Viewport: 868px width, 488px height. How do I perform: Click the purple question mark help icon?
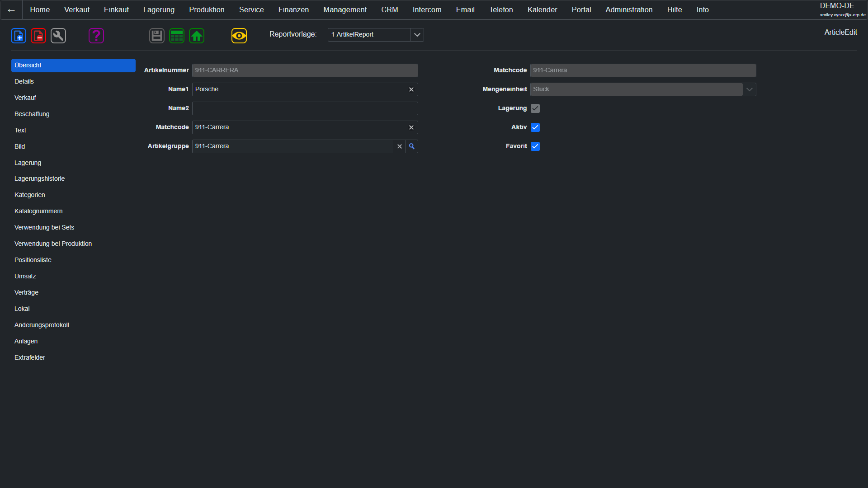coord(96,36)
